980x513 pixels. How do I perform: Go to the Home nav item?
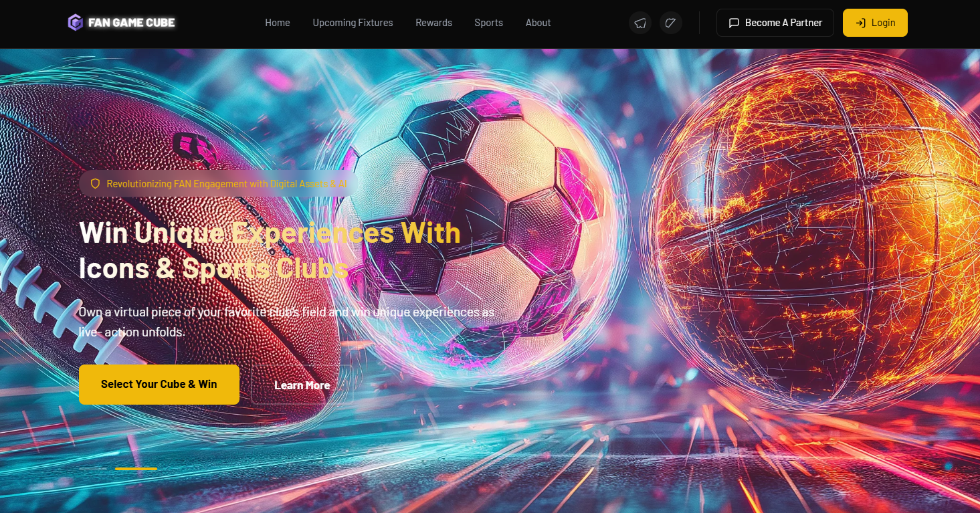[x=278, y=23]
